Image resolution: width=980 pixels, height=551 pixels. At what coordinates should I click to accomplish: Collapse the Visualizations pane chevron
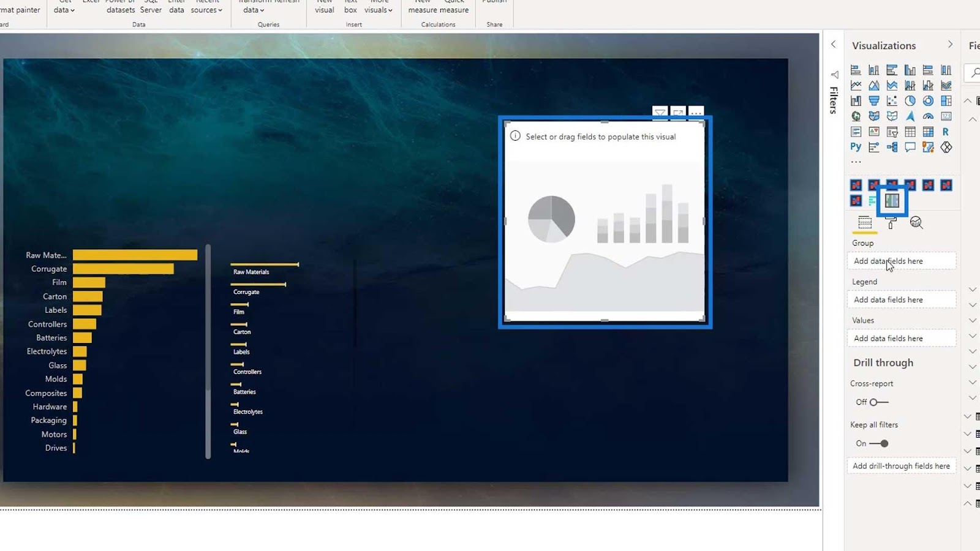coord(950,44)
